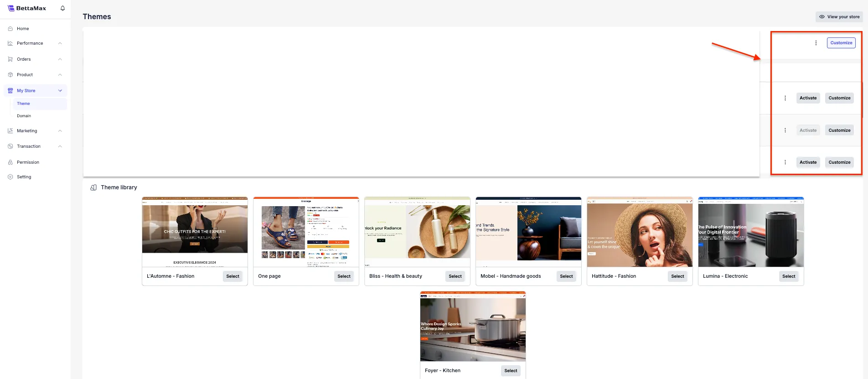Viewport: 868px width, 379px height.
Task: Open the L'Automne - Fashion preview thumbnail
Action: point(195,233)
